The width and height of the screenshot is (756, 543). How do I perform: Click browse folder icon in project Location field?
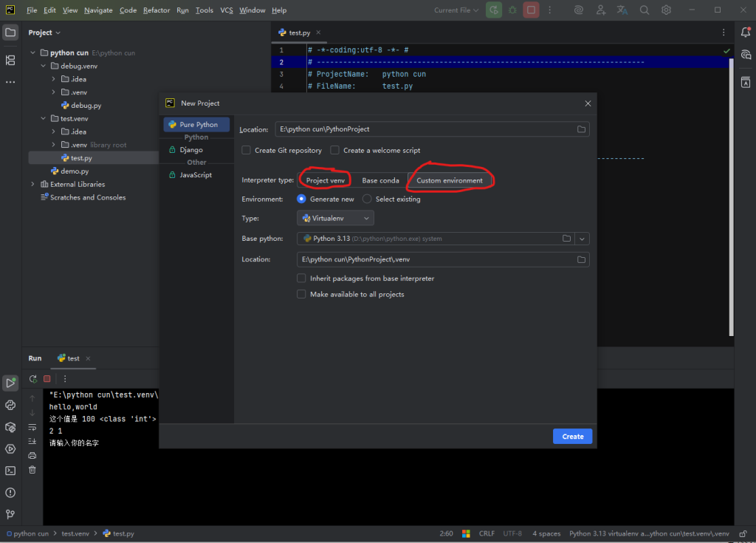pyautogui.click(x=582, y=129)
